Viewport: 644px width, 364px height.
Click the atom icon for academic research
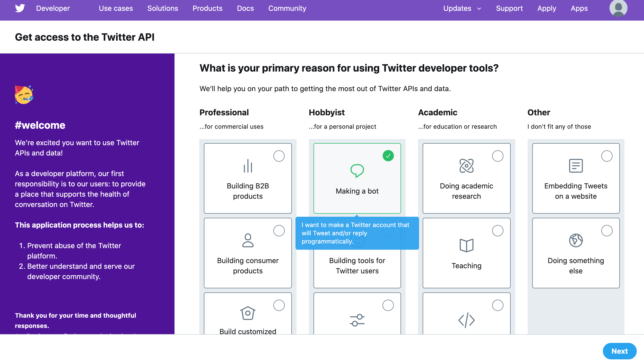pos(466,166)
